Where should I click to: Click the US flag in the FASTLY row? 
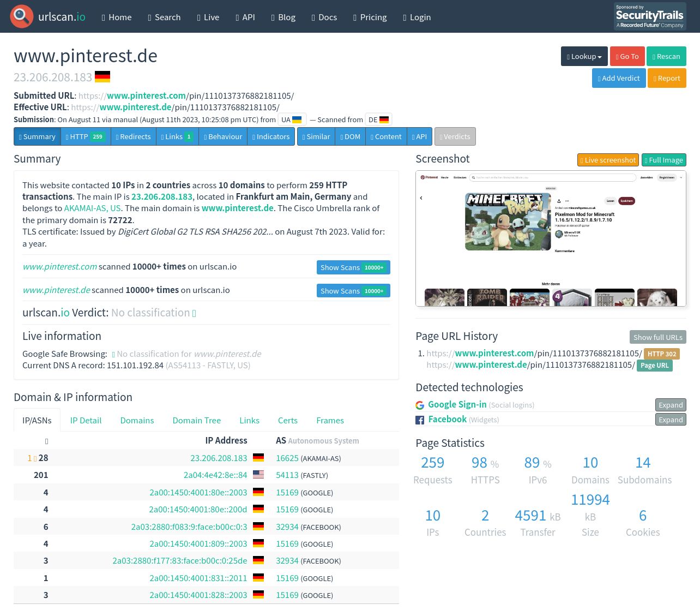[258, 475]
